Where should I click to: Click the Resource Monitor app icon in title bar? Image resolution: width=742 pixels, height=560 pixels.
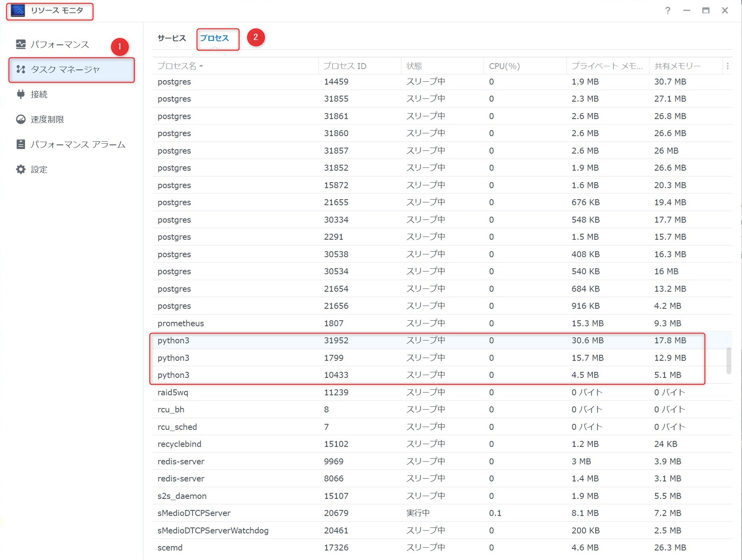pyautogui.click(x=18, y=11)
